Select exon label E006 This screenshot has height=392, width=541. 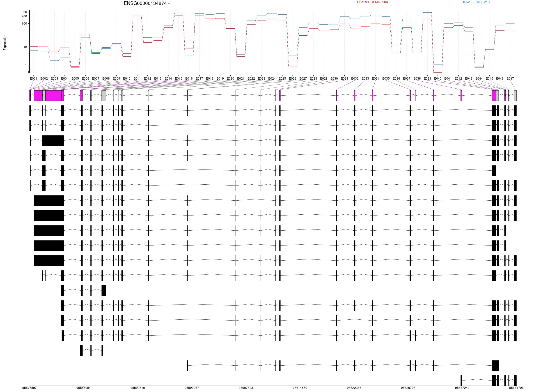(85, 78)
